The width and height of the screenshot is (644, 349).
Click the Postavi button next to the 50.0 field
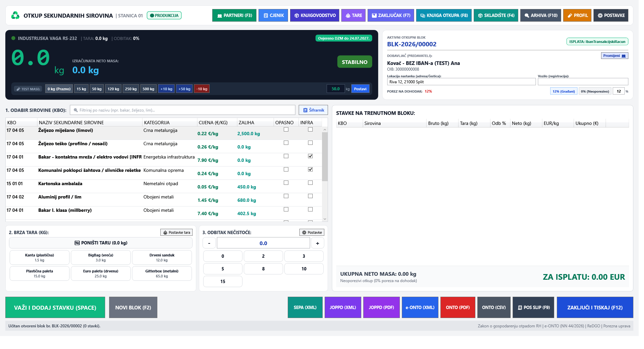click(360, 89)
